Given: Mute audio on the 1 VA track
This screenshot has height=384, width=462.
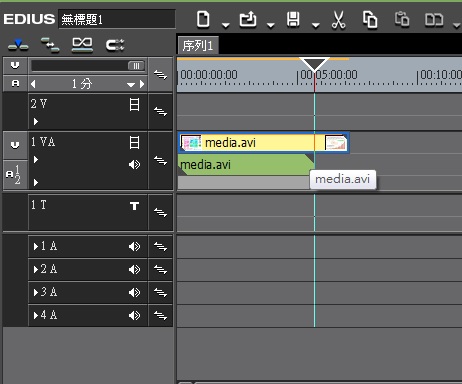Looking at the screenshot, I should pyautogui.click(x=134, y=164).
